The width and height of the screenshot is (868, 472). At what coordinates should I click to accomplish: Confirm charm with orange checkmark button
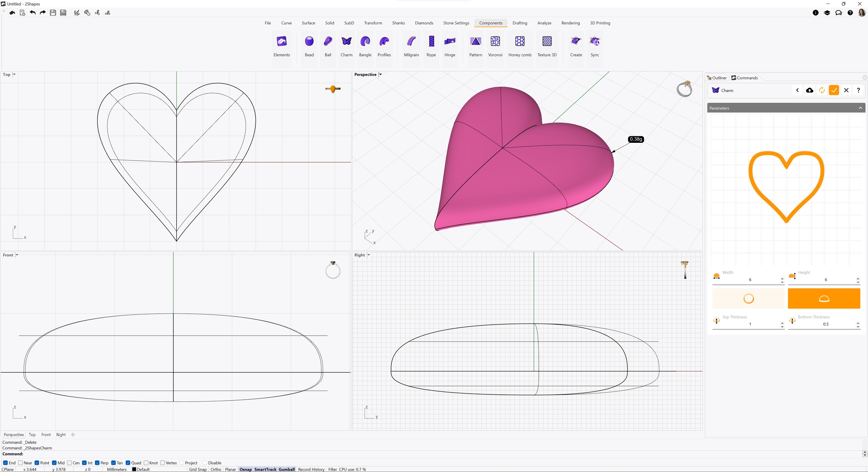[834, 90]
